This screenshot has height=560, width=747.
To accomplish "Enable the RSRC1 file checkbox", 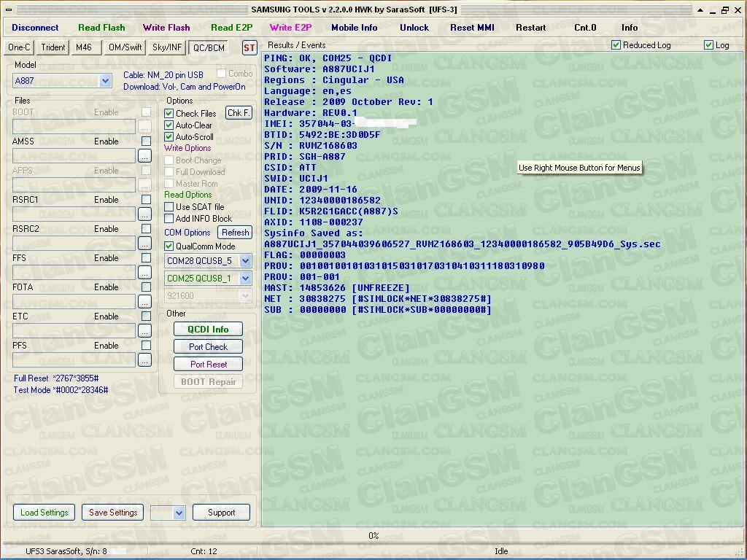I will pyautogui.click(x=146, y=200).
